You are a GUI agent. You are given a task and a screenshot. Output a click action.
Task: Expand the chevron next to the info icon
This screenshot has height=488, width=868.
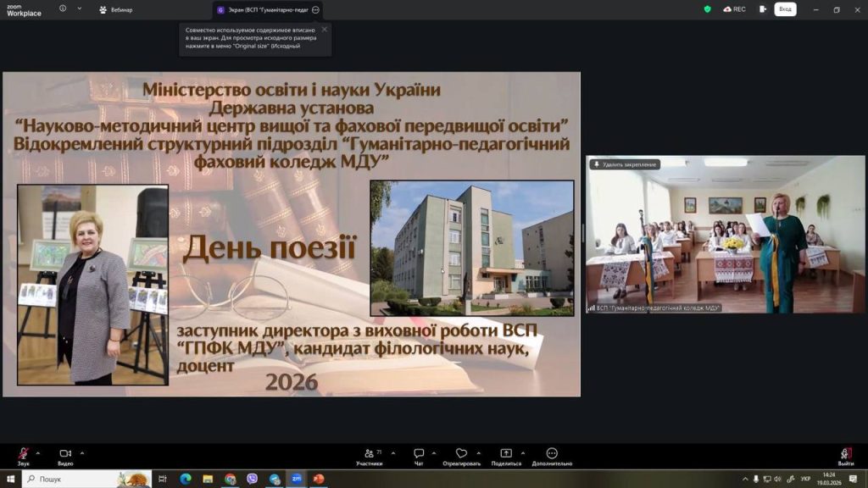pos(80,9)
